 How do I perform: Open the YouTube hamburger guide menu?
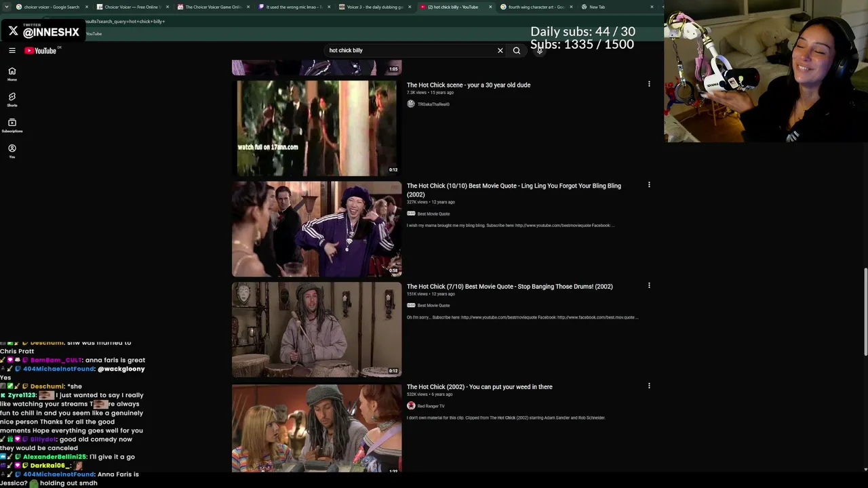click(12, 50)
